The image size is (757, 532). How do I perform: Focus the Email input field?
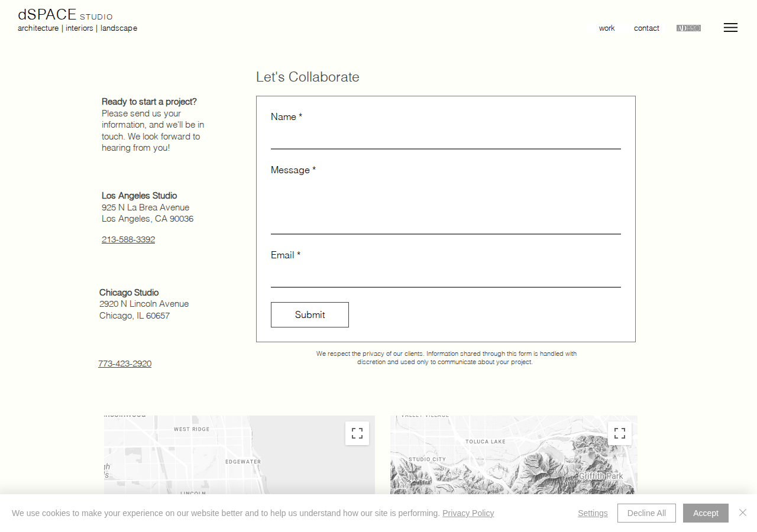[x=446, y=276]
